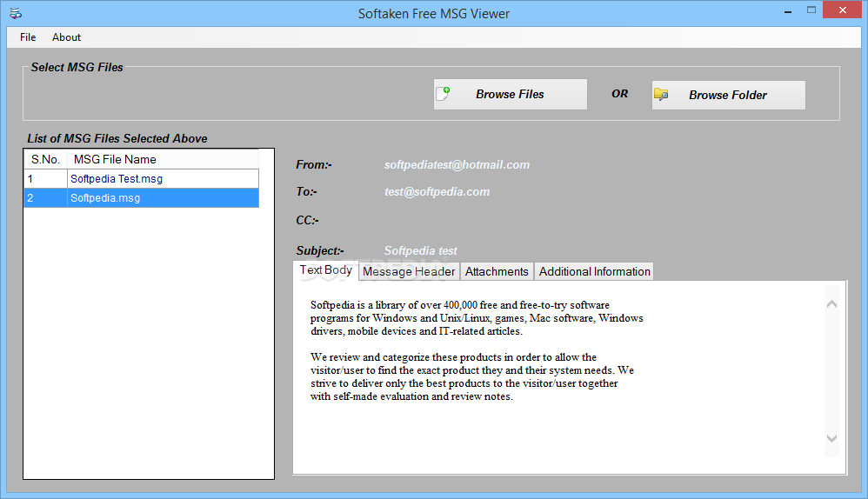Image resolution: width=868 pixels, height=499 pixels.
Task: Switch to the Message Header tab
Action: pyautogui.click(x=409, y=271)
